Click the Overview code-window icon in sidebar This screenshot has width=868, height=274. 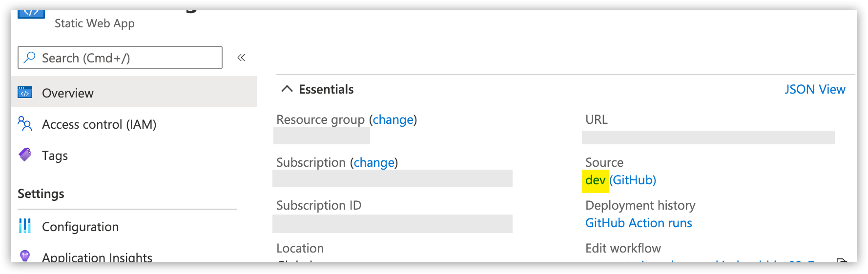coord(25,92)
